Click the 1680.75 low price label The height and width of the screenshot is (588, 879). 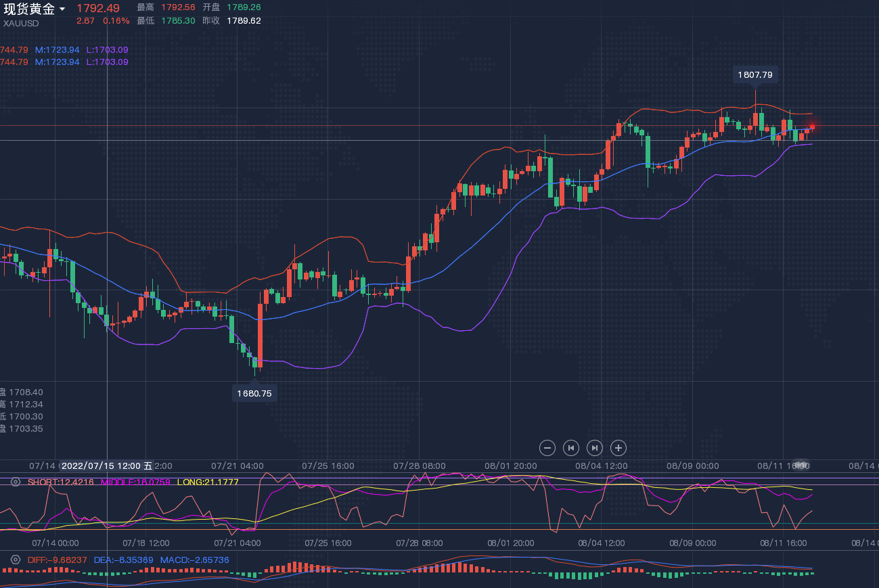[x=254, y=393]
